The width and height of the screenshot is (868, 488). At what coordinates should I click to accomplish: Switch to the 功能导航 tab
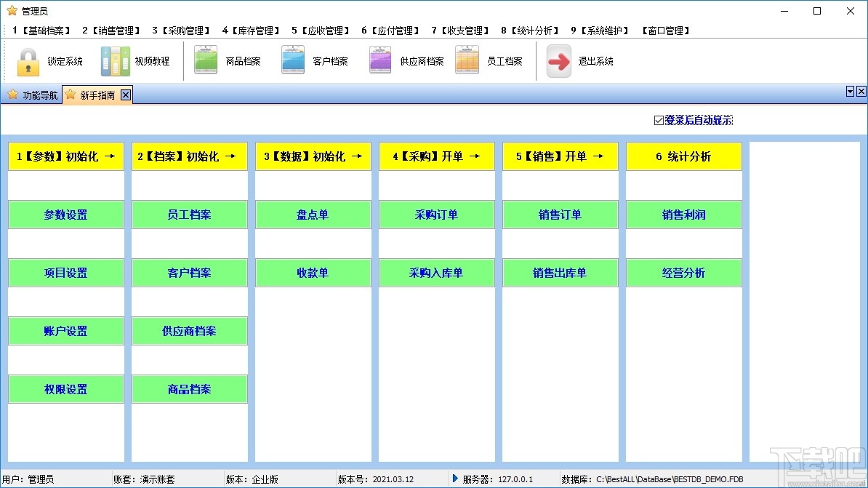click(x=32, y=95)
